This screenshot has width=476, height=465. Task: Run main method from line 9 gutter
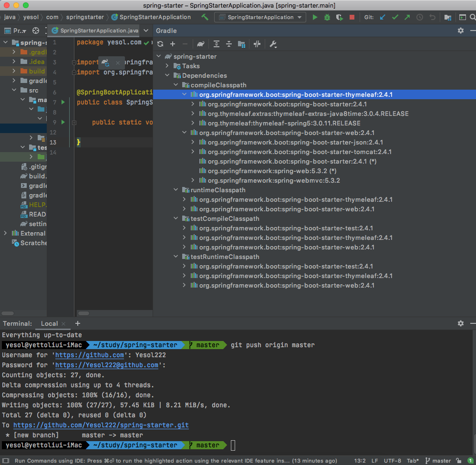[x=63, y=122]
